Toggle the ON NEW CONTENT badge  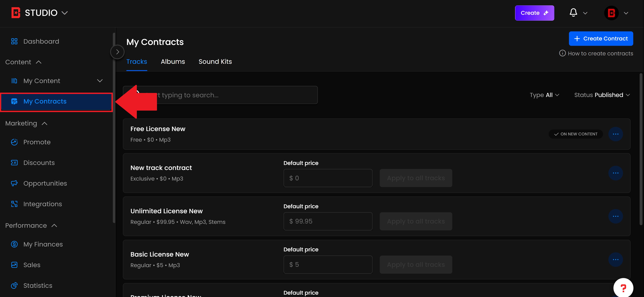(576, 134)
